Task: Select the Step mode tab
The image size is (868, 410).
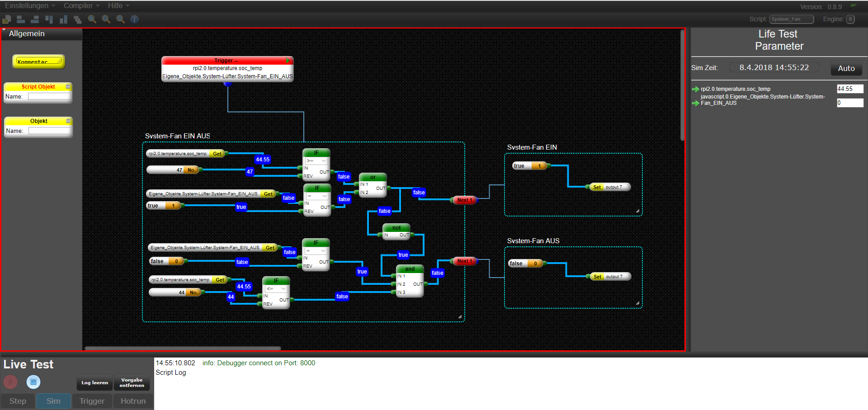Action: 18,401
